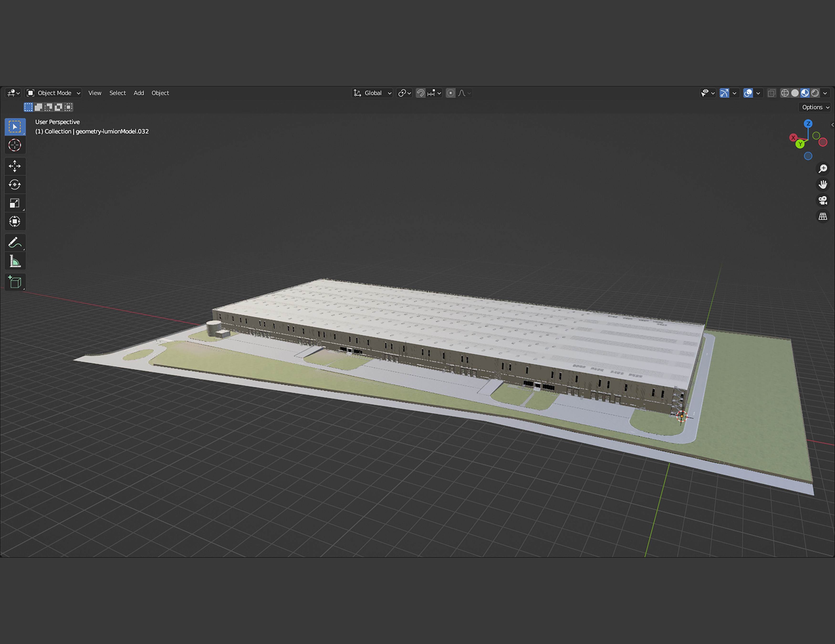The width and height of the screenshot is (835, 644).
Task: Click the negative Z axis circle
Action: tap(808, 156)
